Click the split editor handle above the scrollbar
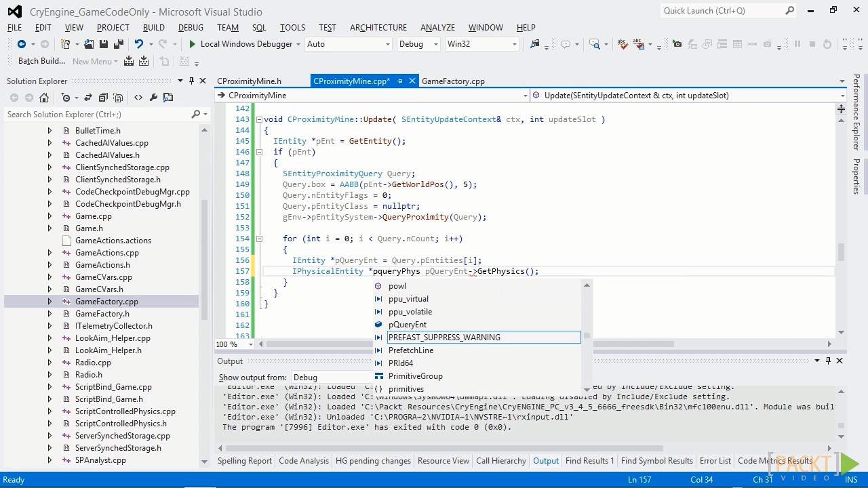868x488 pixels. point(841,108)
